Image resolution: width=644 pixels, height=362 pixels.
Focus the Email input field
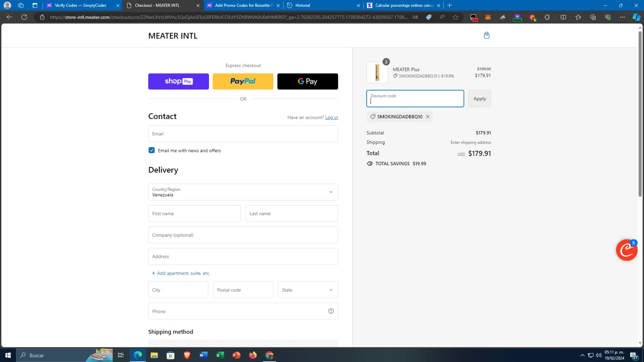coord(243,134)
